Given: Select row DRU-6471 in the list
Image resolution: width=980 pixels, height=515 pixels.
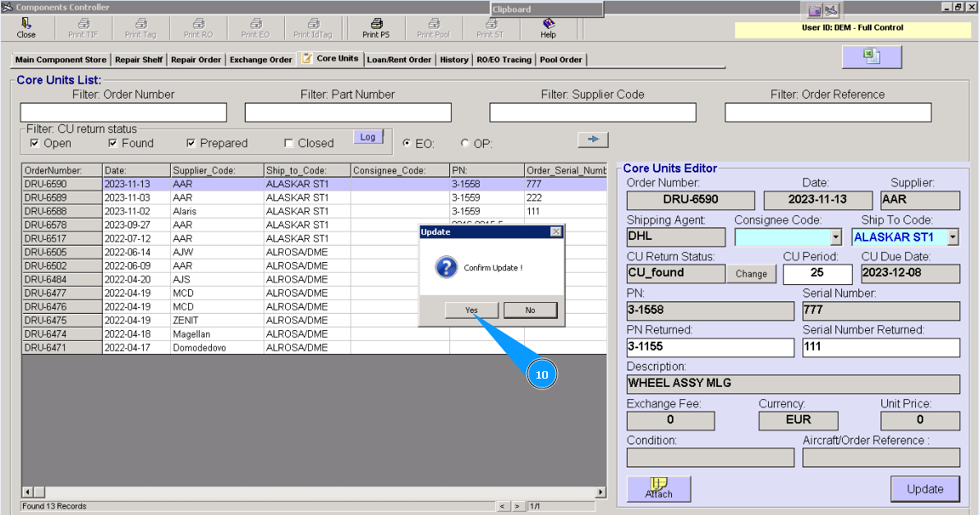Looking at the screenshot, I should point(315,347).
